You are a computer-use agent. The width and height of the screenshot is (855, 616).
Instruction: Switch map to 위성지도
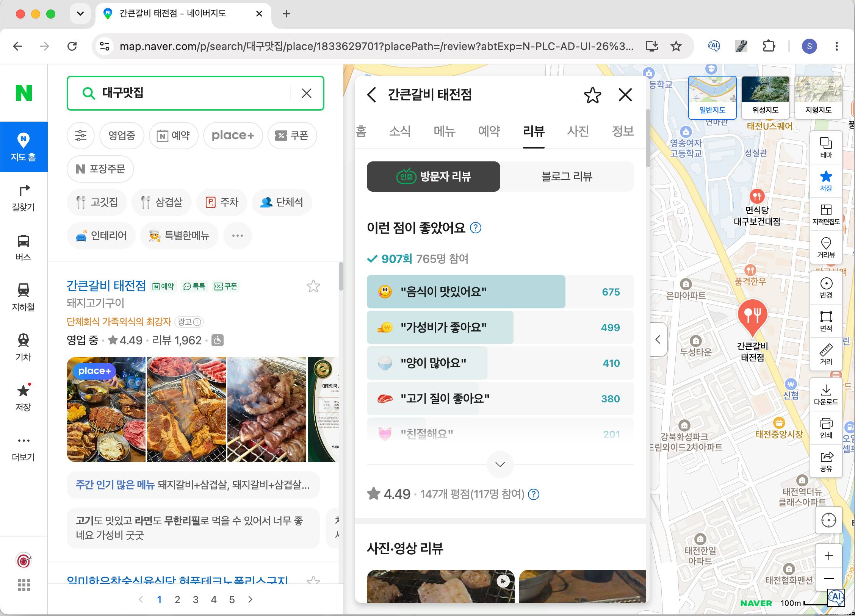[x=765, y=97]
